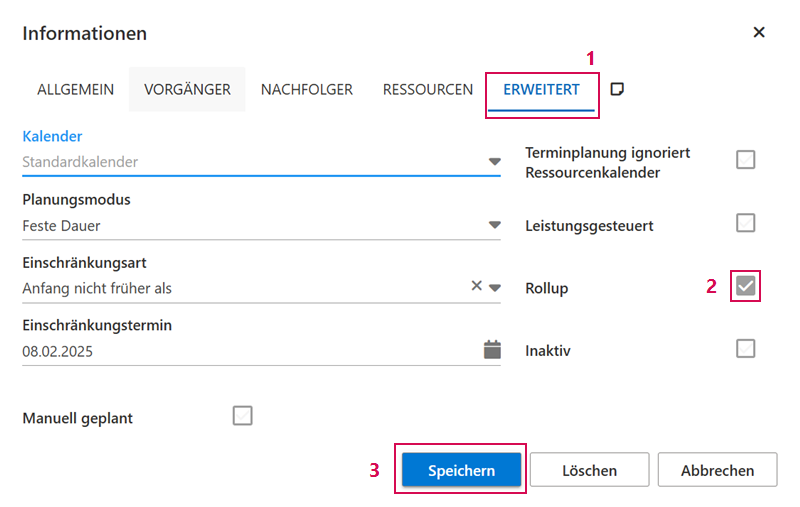Expand the Einschränkungsart dropdown arrow

point(494,288)
